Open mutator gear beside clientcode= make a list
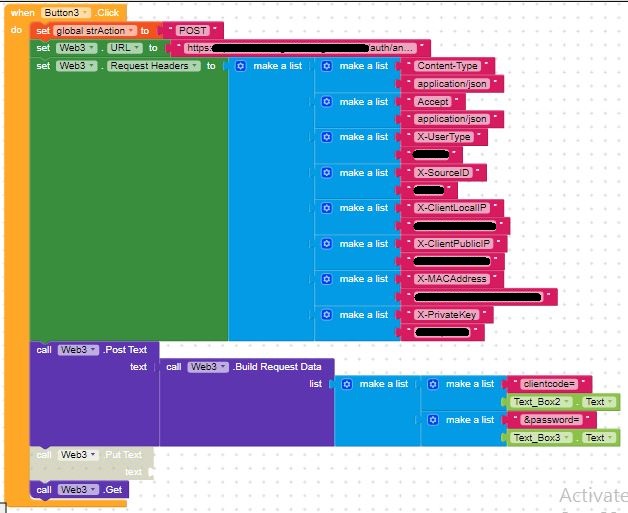This screenshot has width=628, height=513. click(x=433, y=384)
